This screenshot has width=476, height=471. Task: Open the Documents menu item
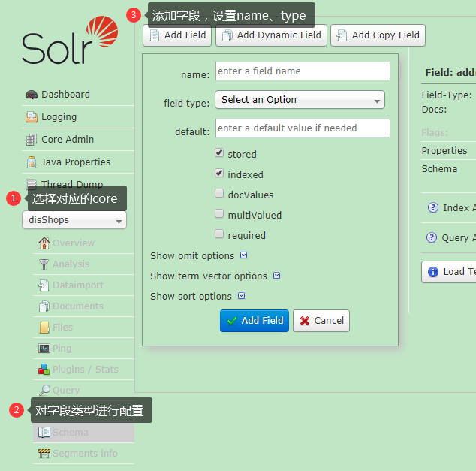tap(83, 306)
